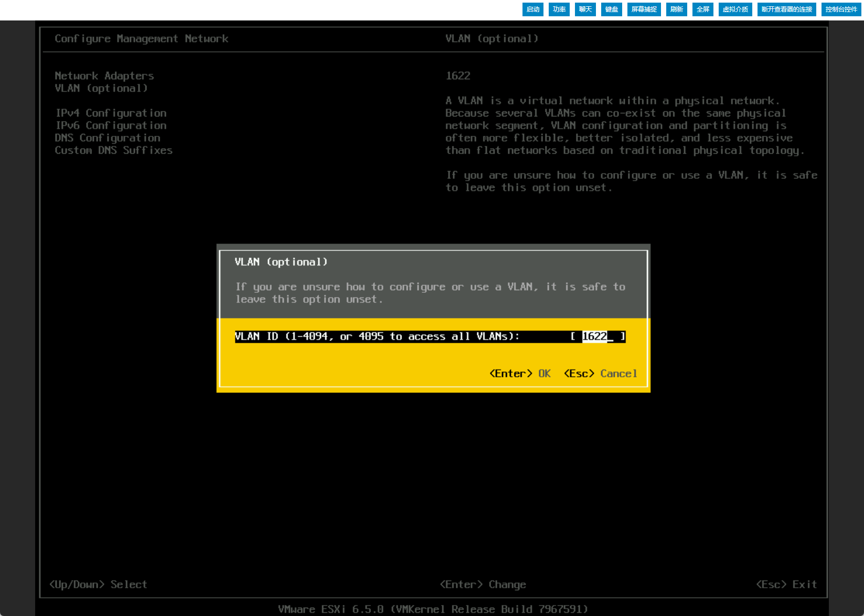Click the Configure Management Network header
This screenshot has height=616, width=864.
point(142,39)
